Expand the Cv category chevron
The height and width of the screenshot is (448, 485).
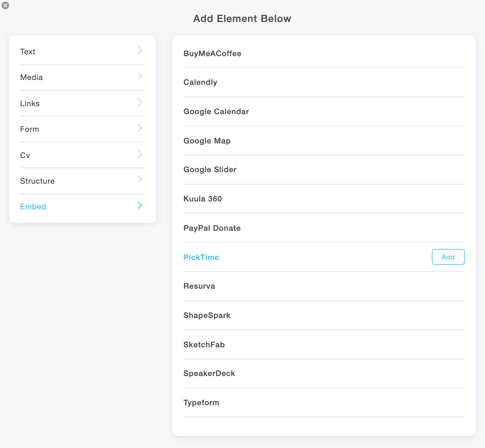(x=140, y=154)
